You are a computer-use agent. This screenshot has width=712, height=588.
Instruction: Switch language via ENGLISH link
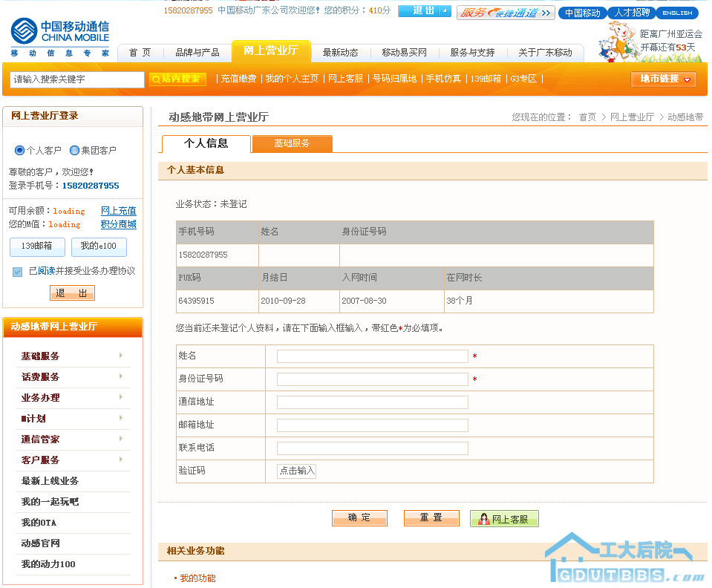(677, 13)
